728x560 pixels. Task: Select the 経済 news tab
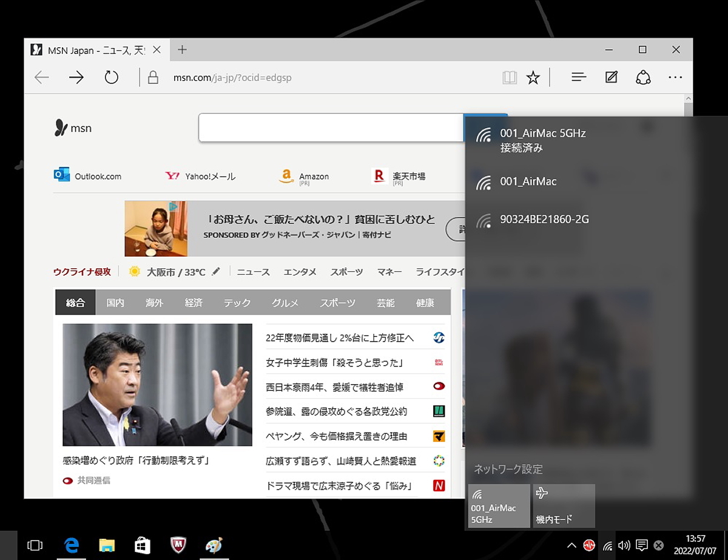(x=194, y=302)
